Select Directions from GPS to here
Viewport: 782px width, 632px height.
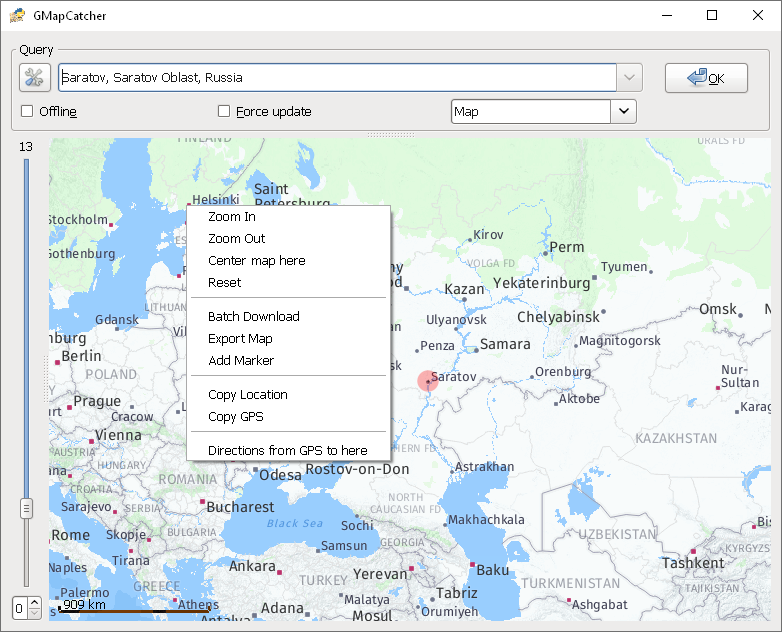tap(288, 450)
